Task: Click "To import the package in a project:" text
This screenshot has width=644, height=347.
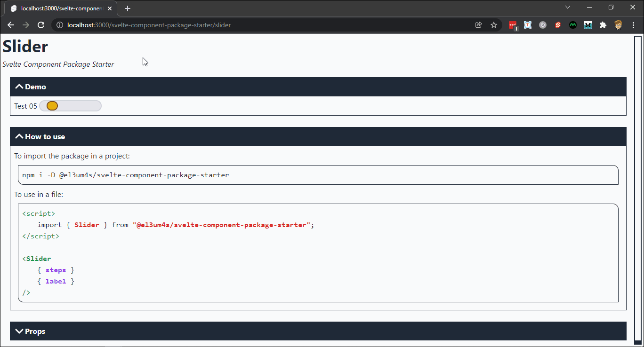Action: (x=72, y=156)
